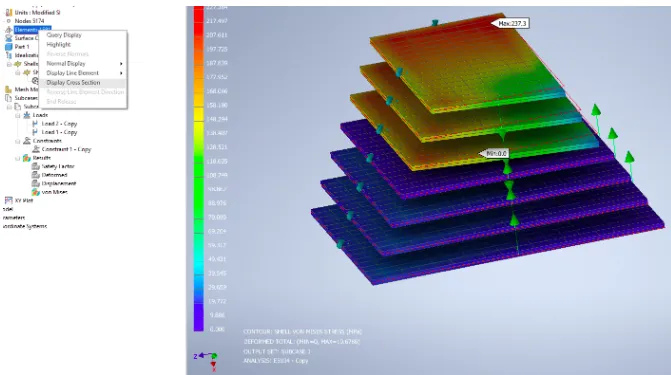Select Part 1 in tree
The width and height of the screenshot is (671, 375).
click(x=22, y=47)
